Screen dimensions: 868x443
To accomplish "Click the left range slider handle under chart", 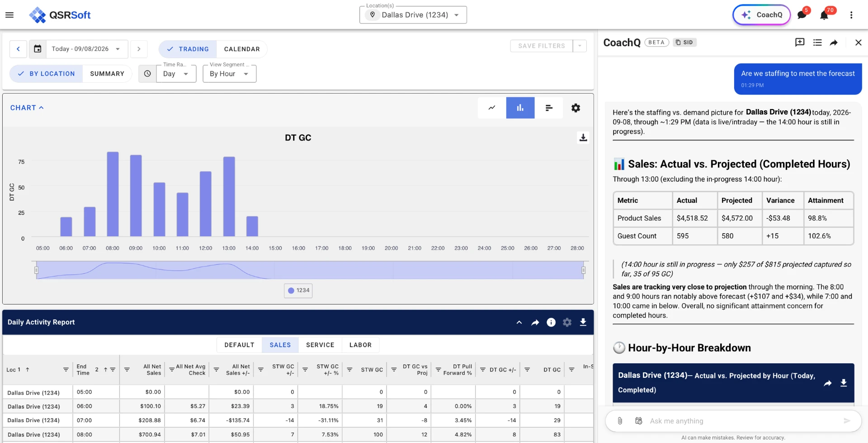I will point(36,270).
